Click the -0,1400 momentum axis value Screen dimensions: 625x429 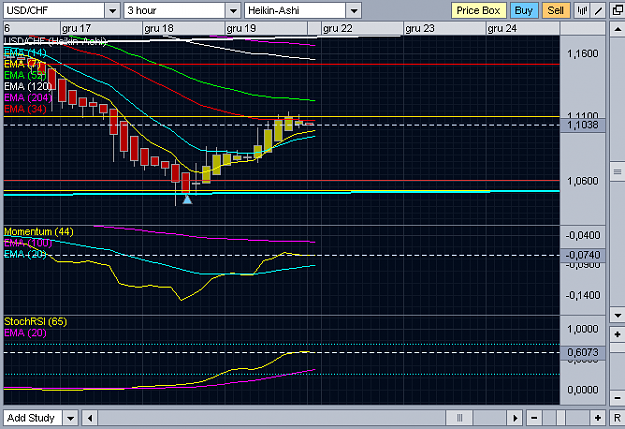583,295
